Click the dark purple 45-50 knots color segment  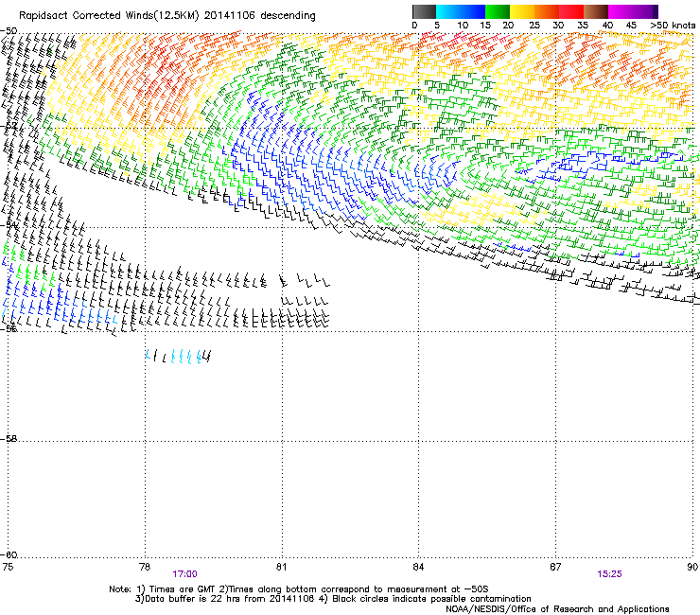click(x=645, y=11)
